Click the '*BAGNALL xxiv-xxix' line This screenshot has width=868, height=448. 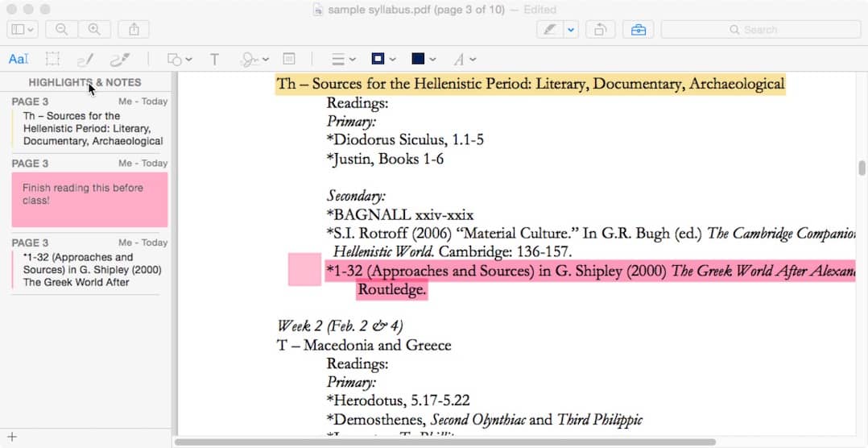(400, 215)
